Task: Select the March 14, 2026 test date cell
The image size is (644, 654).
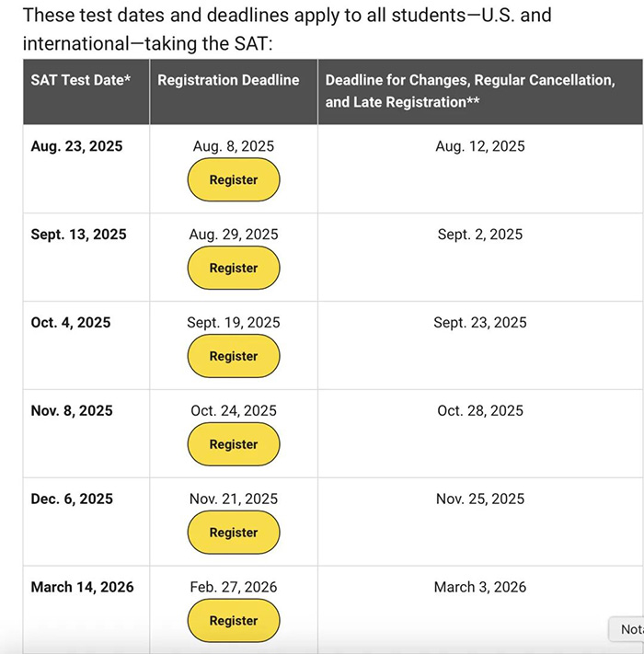Action: 82,587
